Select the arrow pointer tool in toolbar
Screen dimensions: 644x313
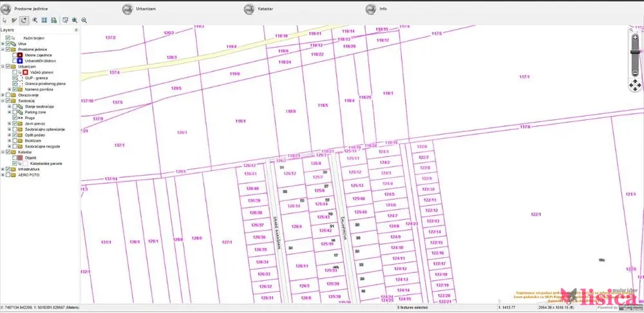pyautogui.click(x=5, y=20)
